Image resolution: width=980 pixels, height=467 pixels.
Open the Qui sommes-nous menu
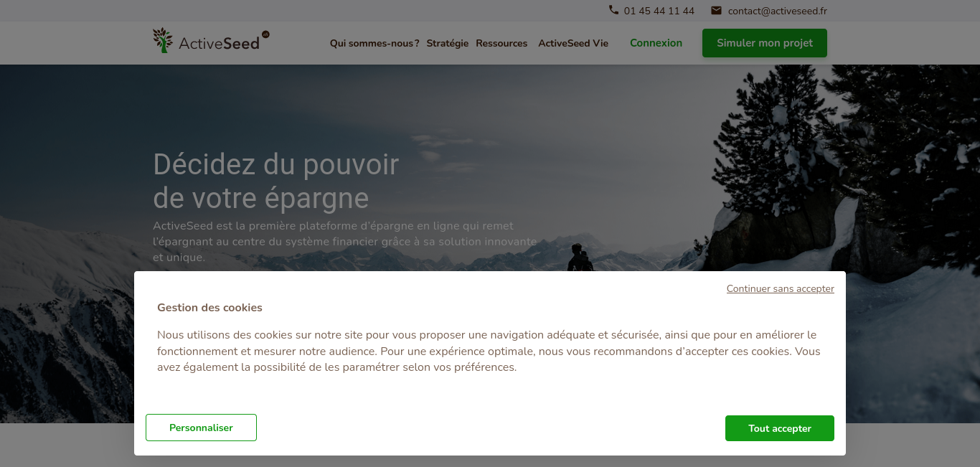[x=374, y=43]
